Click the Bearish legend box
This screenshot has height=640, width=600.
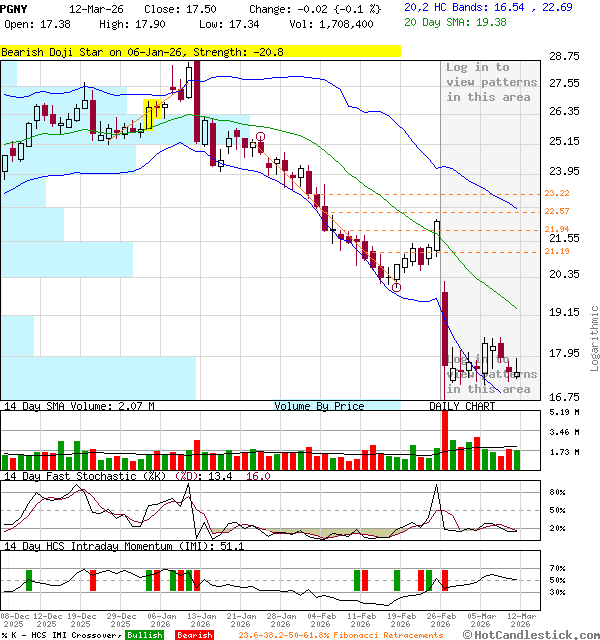pyautogui.click(x=195, y=635)
